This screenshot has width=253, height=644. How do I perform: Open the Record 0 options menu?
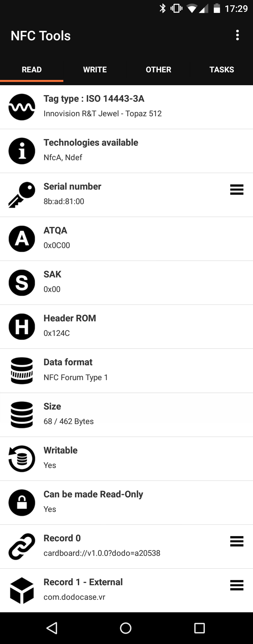pyautogui.click(x=237, y=541)
